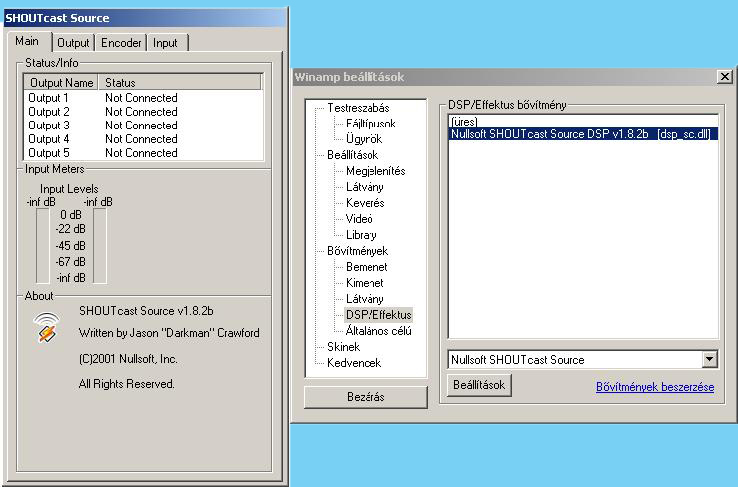Select Általános célú in the settings tree

click(378, 331)
